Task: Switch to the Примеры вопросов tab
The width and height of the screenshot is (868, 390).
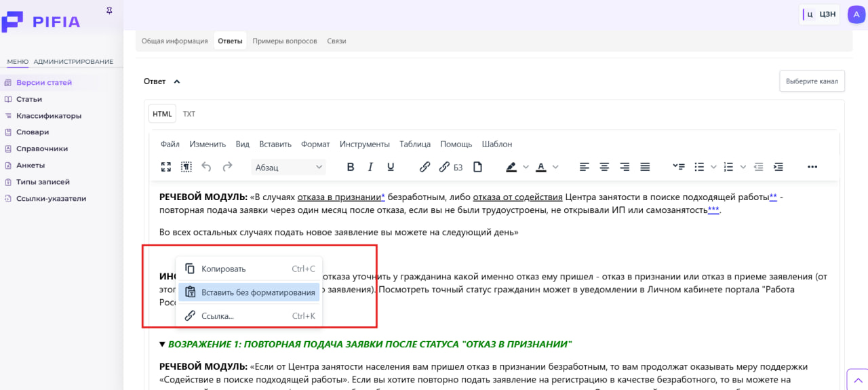Action: click(285, 41)
